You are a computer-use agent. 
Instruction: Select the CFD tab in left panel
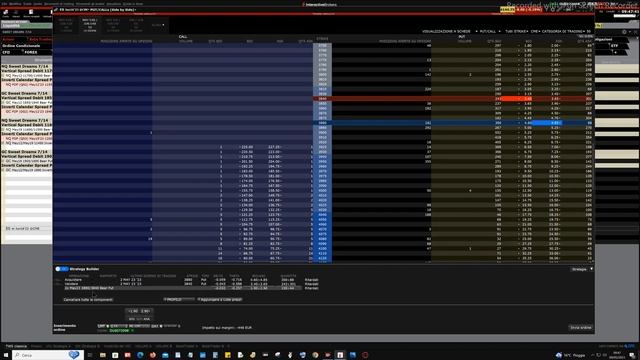click(6, 52)
